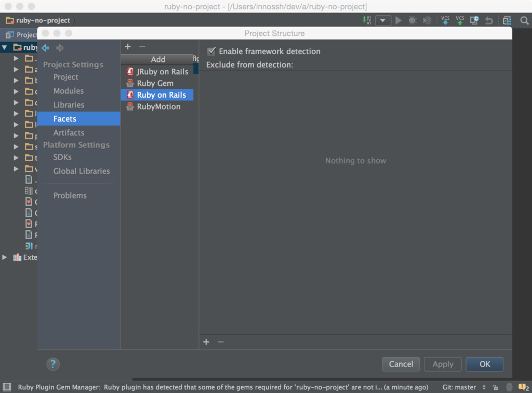
Task: Click the VCS update project icon
Action: [445, 20]
